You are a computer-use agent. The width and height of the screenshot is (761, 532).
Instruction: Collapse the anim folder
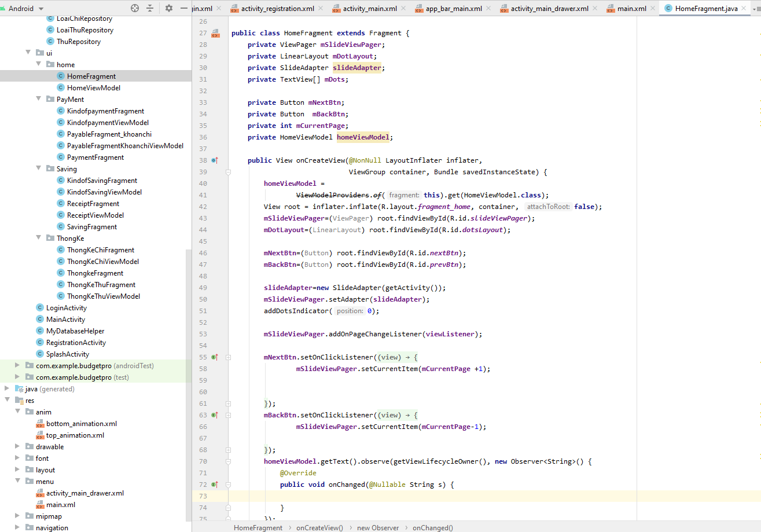pos(18,412)
